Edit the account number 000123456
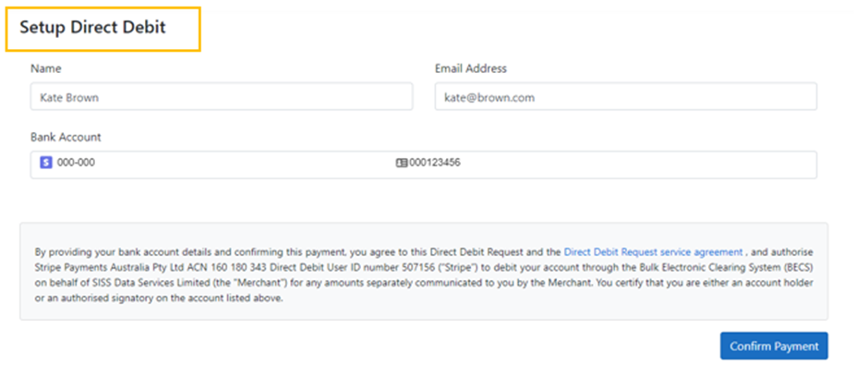Viewport: 868px width, 379px height. [x=435, y=163]
